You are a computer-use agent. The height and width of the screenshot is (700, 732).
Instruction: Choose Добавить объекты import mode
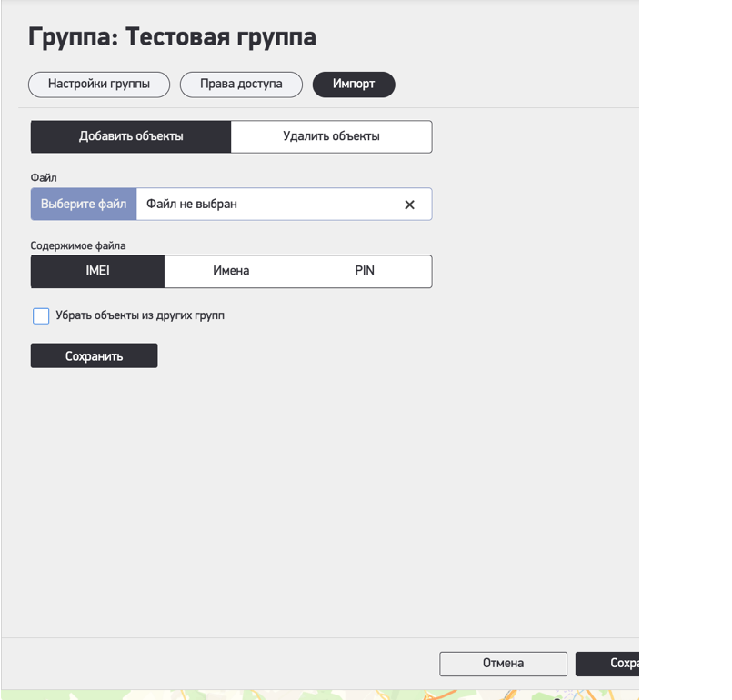(131, 137)
